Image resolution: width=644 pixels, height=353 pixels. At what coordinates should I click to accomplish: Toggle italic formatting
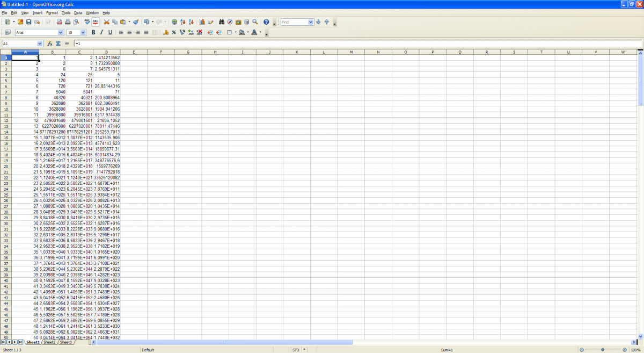click(101, 33)
